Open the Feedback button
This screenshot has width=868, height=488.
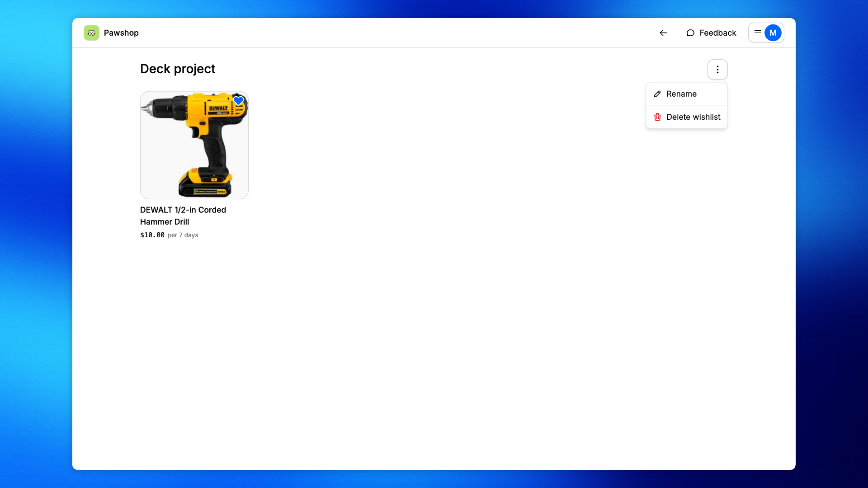coord(711,33)
